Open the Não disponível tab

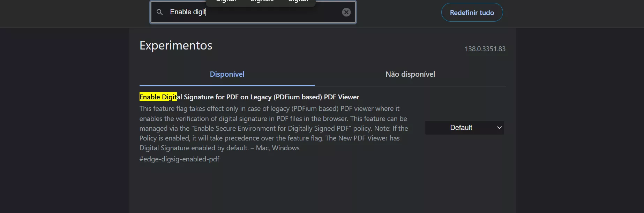pyautogui.click(x=410, y=74)
